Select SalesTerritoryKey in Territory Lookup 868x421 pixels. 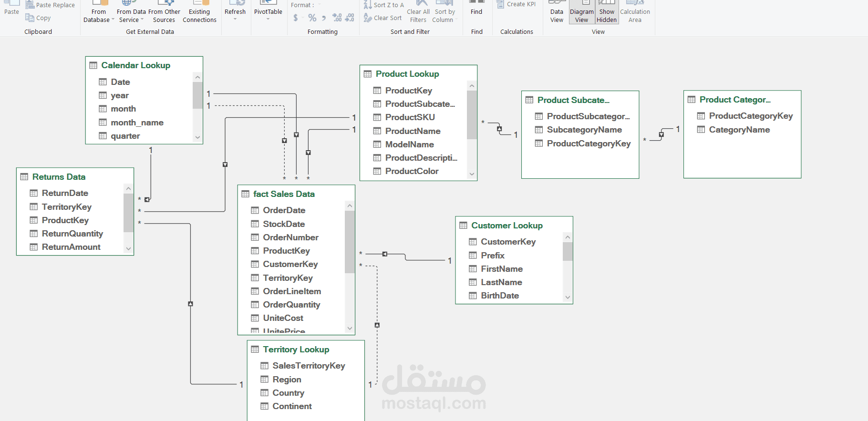(x=309, y=366)
